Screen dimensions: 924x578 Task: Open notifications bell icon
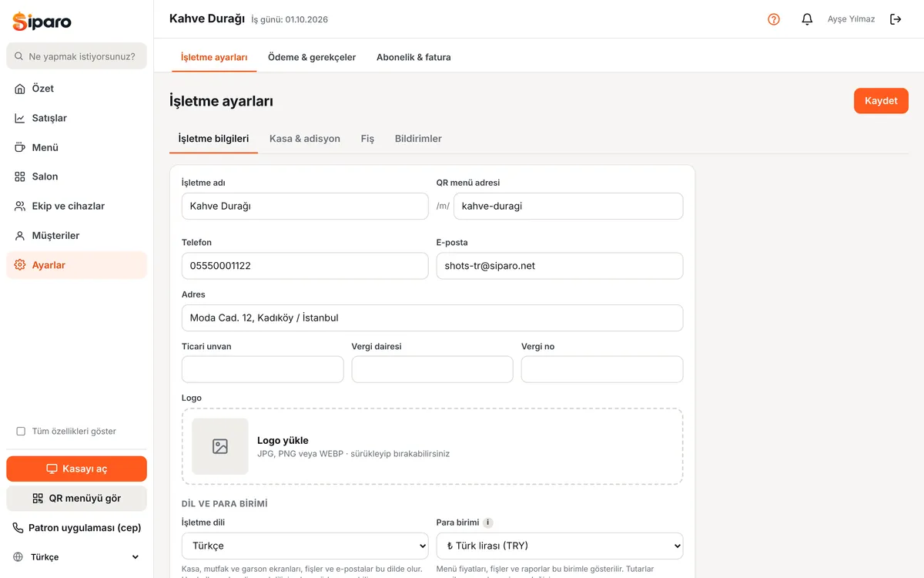coord(807,19)
